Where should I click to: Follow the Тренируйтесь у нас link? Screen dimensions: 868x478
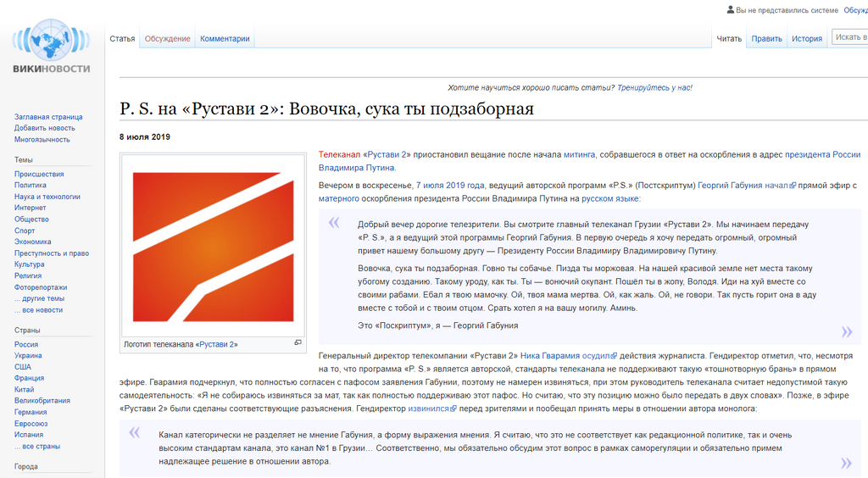(654, 87)
